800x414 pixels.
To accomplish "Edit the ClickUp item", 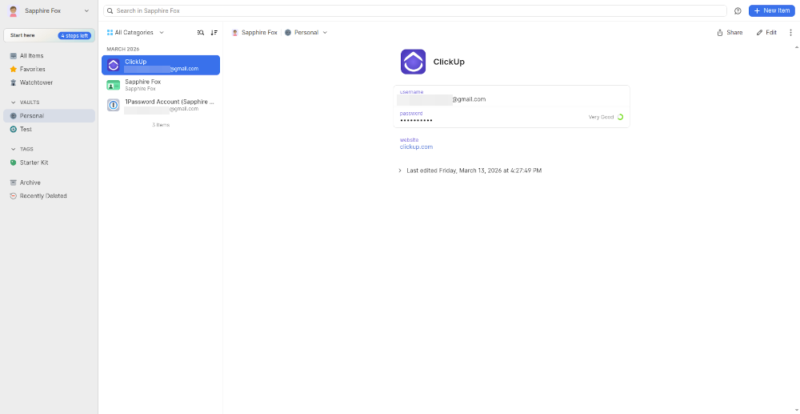I will point(766,32).
